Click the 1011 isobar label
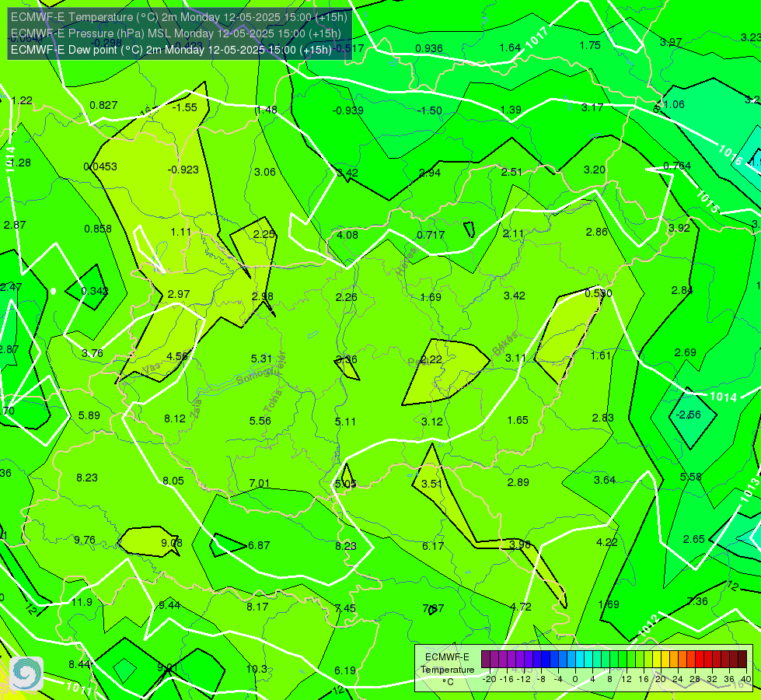 point(79,687)
